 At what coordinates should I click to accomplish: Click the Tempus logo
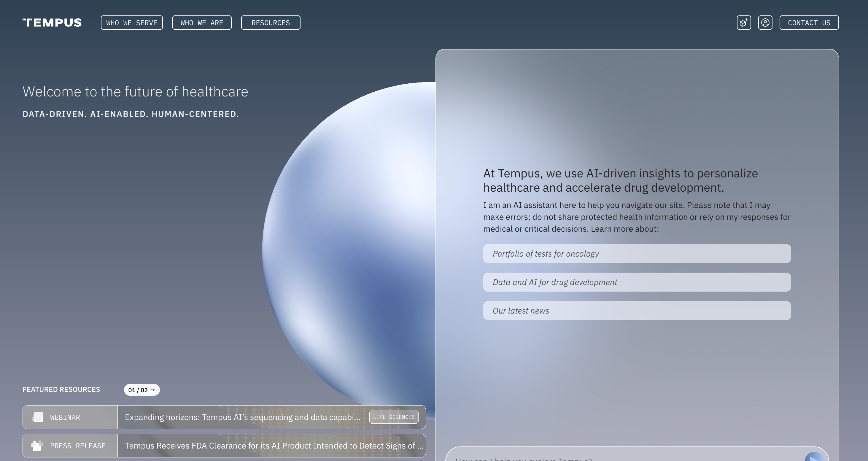(52, 23)
